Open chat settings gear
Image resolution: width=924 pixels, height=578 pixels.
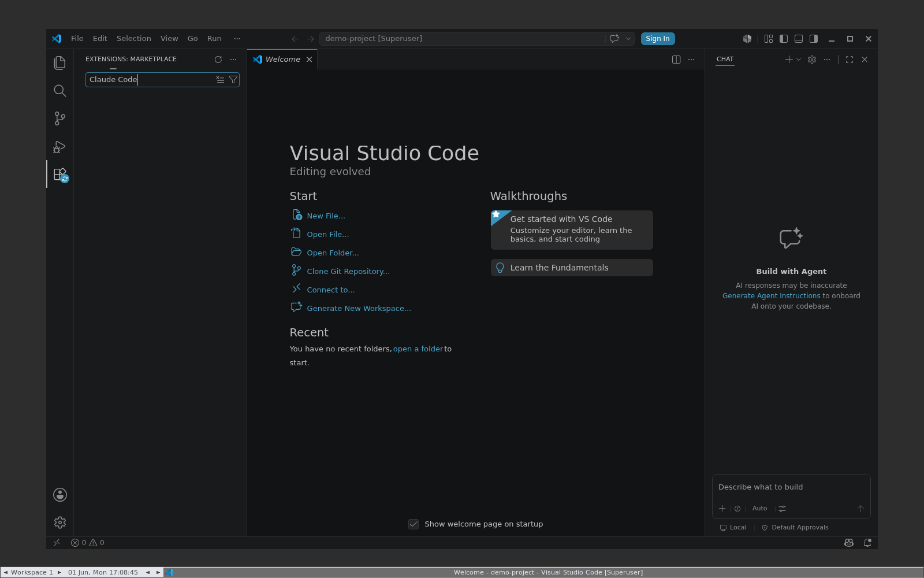(x=812, y=60)
